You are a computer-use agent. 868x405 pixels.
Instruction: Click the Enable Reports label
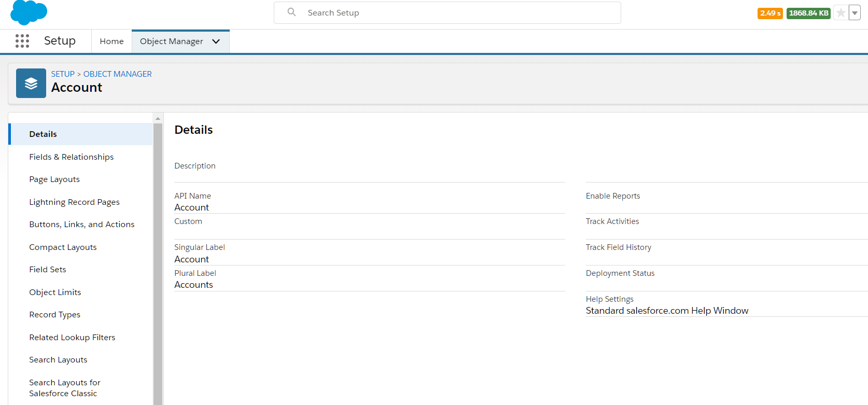[613, 196]
